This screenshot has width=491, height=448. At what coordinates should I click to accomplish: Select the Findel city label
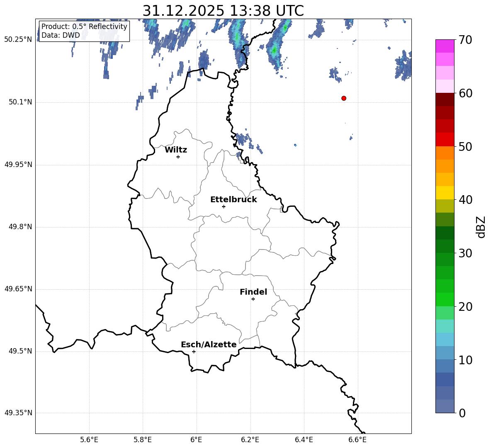pyautogui.click(x=253, y=292)
